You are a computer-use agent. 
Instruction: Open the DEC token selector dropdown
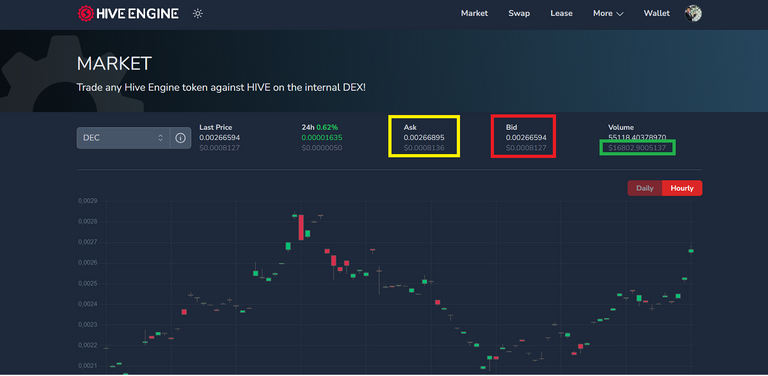point(123,138)
